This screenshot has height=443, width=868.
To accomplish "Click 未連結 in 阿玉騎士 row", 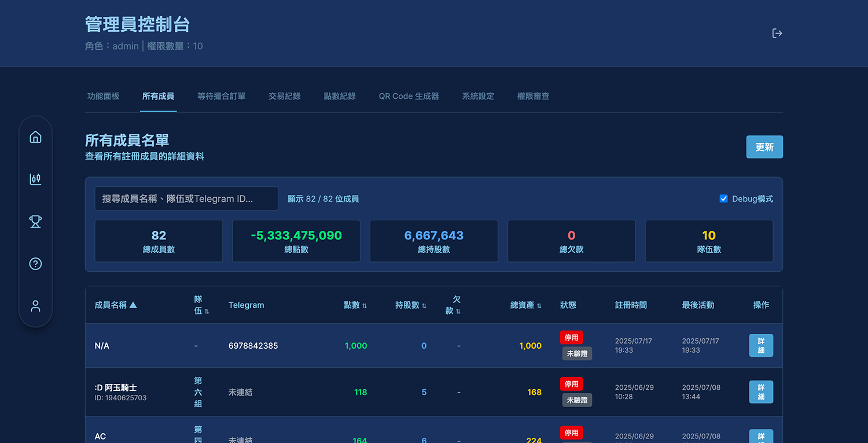I will tap(240, 392).
